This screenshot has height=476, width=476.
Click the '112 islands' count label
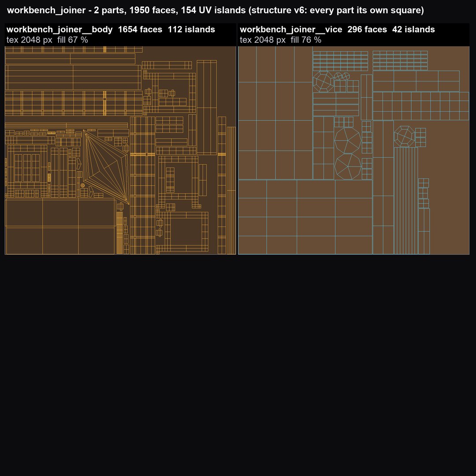tap(191, 30)
